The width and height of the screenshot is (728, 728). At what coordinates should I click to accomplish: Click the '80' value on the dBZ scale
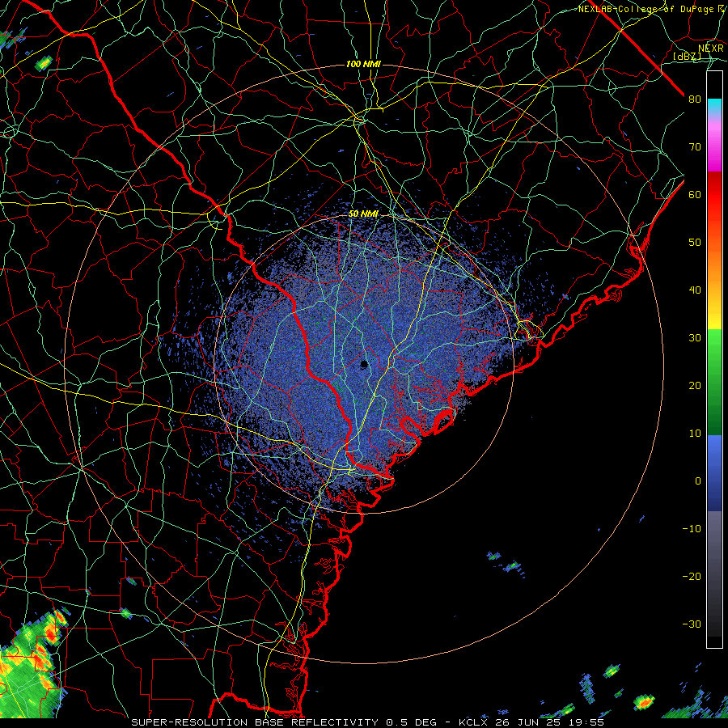(x=695, y=99)
